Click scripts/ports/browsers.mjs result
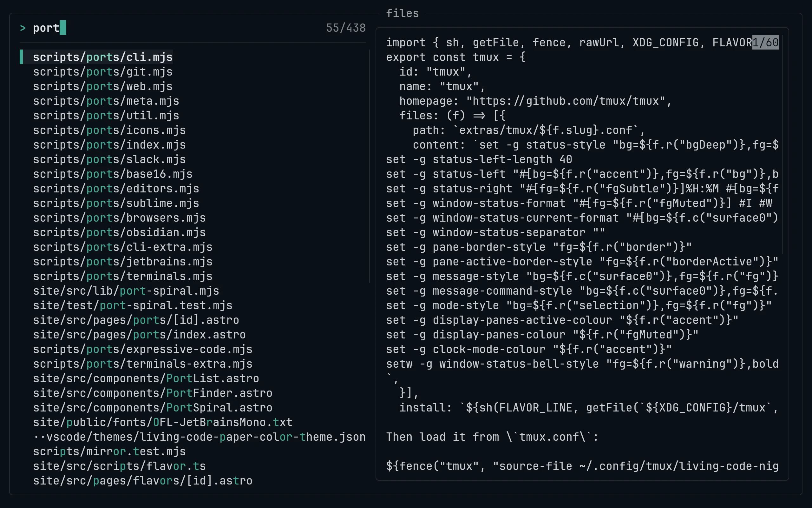Viewport: 812px width, 508px height. (x=120, y=218)
